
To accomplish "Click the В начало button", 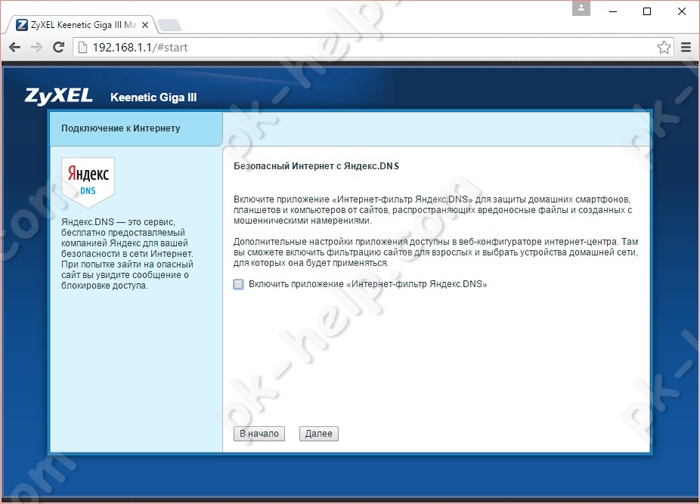I will (259, 433).
